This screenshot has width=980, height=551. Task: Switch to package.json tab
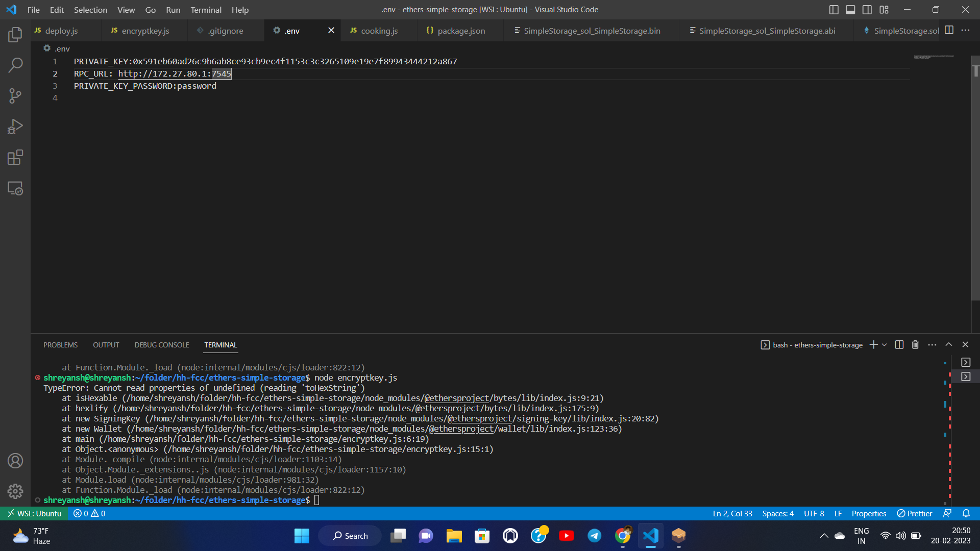[x=461, y=31]
